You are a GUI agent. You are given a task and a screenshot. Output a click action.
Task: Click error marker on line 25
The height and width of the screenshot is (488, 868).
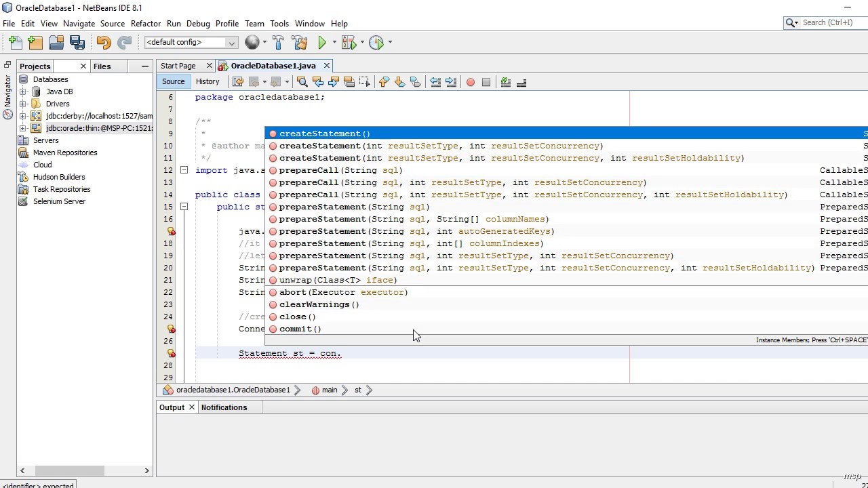[171, 329]
